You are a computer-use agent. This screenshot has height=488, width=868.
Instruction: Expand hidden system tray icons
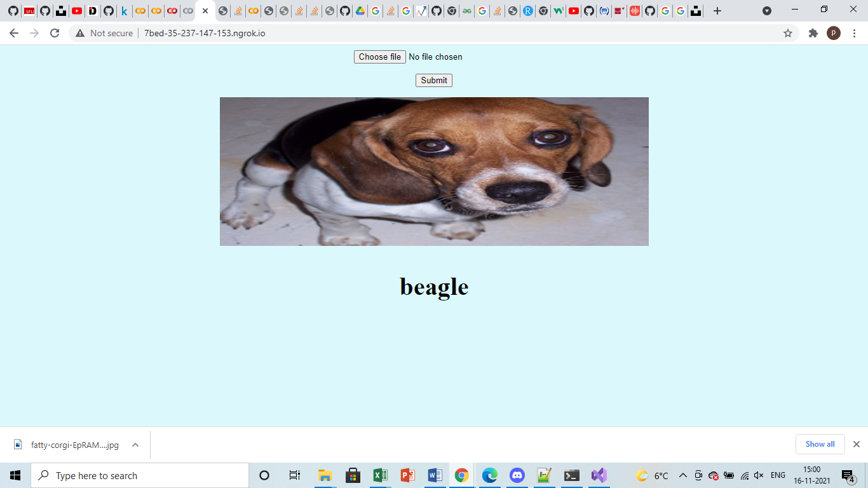tap(682, 475)
